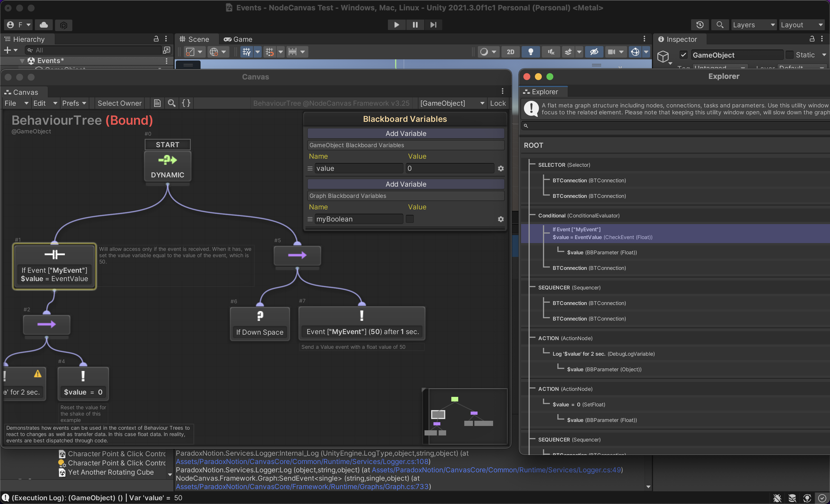830x504 pixels.
Task: Switch to the Game tab
Action: 238,39
